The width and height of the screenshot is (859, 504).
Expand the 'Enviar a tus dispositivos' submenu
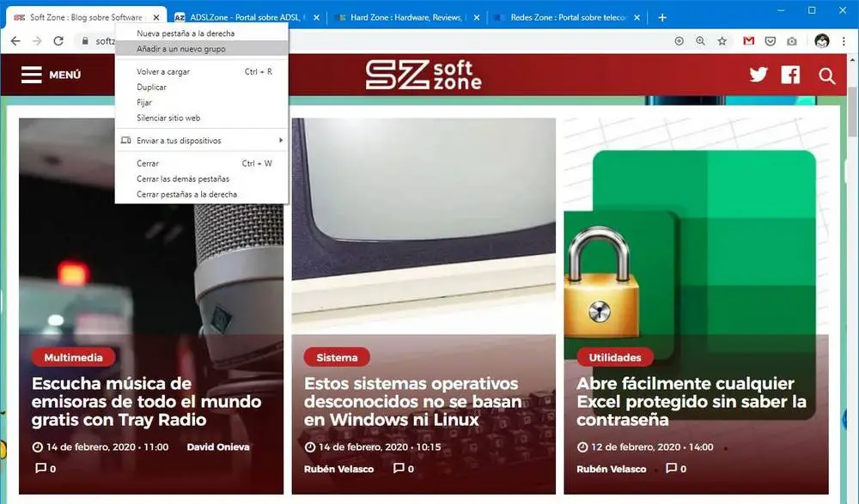[x=202, y=141]
